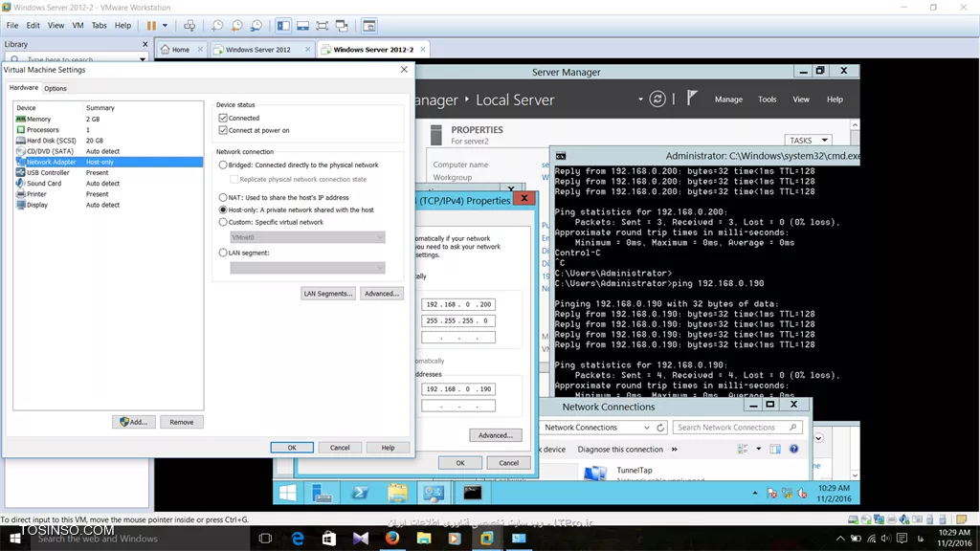Open the VMnet0 virtual network dropdown
This screenshot has height=551, width=980.
(307, 237)
